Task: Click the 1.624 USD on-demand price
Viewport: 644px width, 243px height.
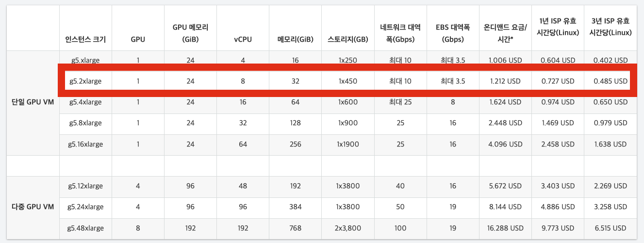Action: tap(505, 102)
